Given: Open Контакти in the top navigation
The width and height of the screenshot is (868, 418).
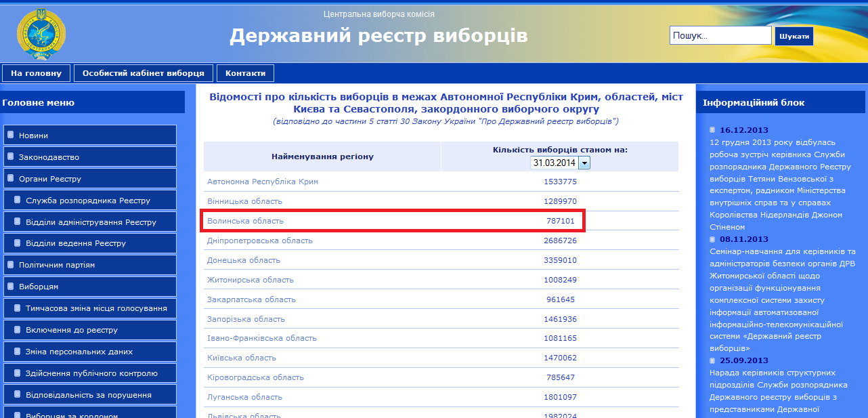Looking at the screenshot, I should click(245, 73).
